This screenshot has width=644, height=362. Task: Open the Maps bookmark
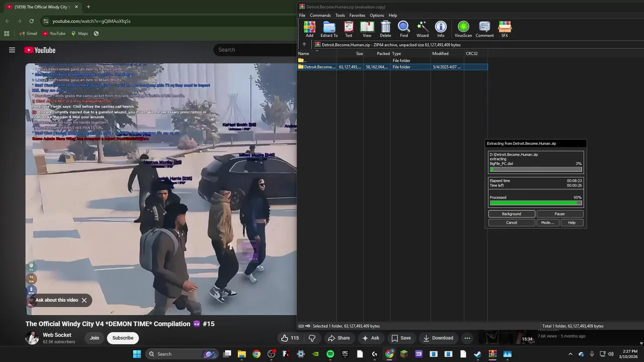tap(79, 34)
